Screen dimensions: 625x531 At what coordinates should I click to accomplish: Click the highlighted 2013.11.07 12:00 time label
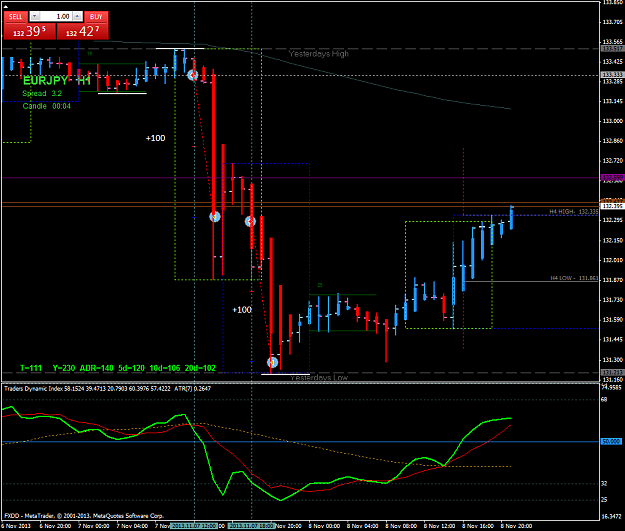[x=194, y=526]
